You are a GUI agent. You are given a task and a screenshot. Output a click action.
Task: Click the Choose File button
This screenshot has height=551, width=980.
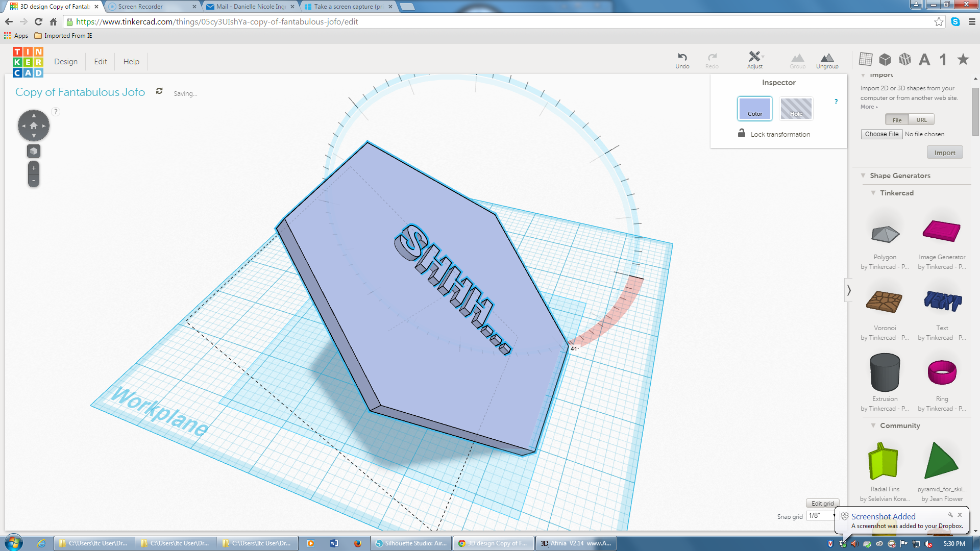click(x=881, y=134)
